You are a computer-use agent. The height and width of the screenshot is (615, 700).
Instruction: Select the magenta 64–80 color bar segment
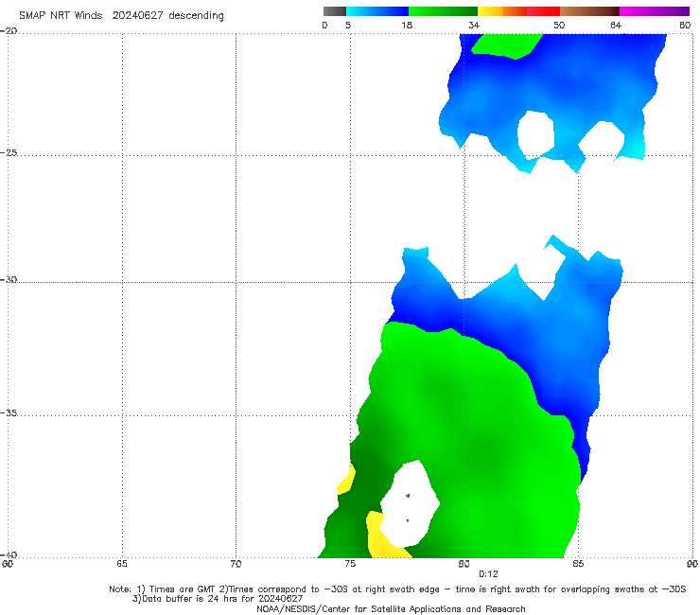[655, 11]
